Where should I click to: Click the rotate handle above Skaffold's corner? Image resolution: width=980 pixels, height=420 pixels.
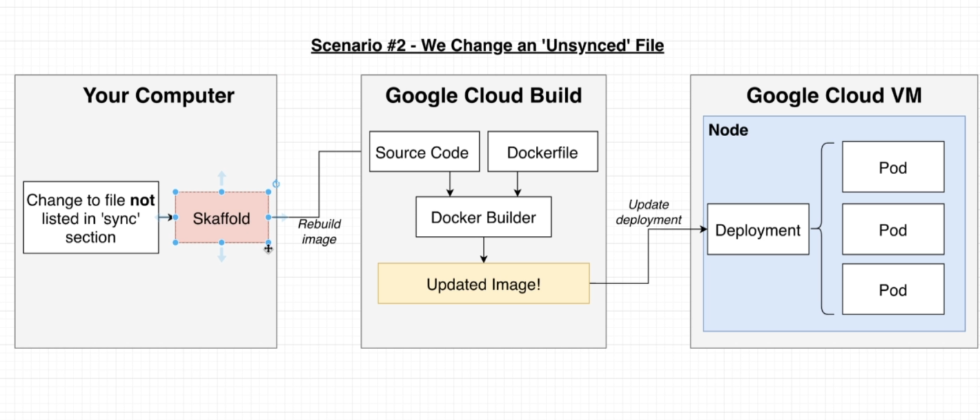[x=276, y=184]
